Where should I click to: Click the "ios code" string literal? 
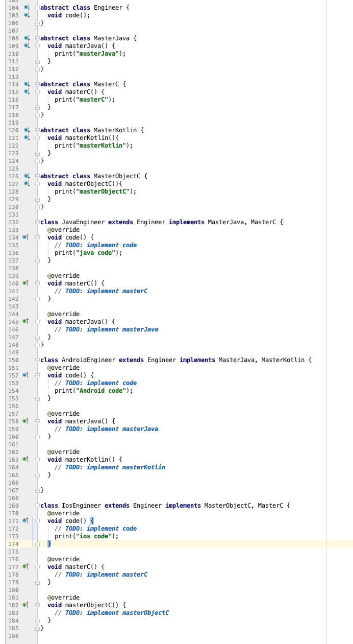coord(94,536)
